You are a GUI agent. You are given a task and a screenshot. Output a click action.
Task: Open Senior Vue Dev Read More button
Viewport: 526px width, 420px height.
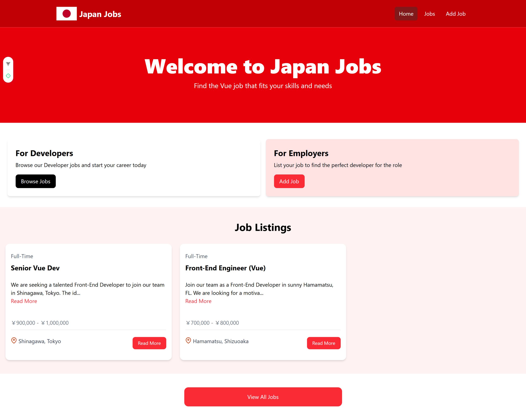click(149, 343)
